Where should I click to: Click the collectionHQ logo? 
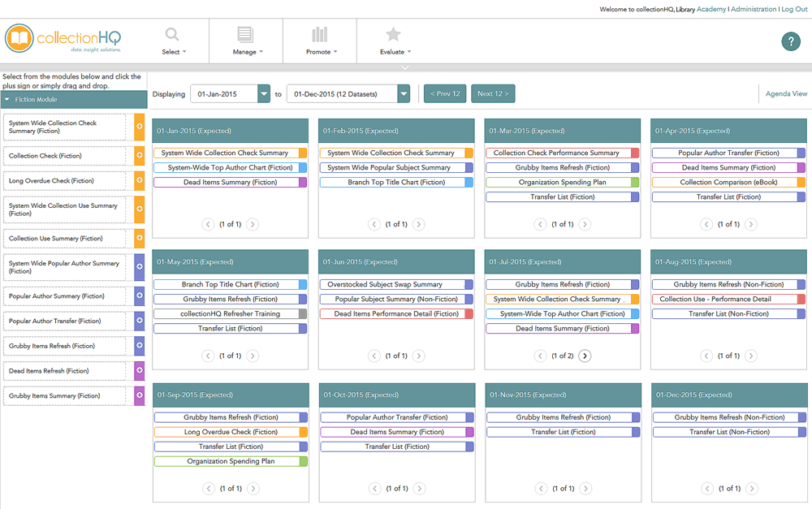[63, 38]
